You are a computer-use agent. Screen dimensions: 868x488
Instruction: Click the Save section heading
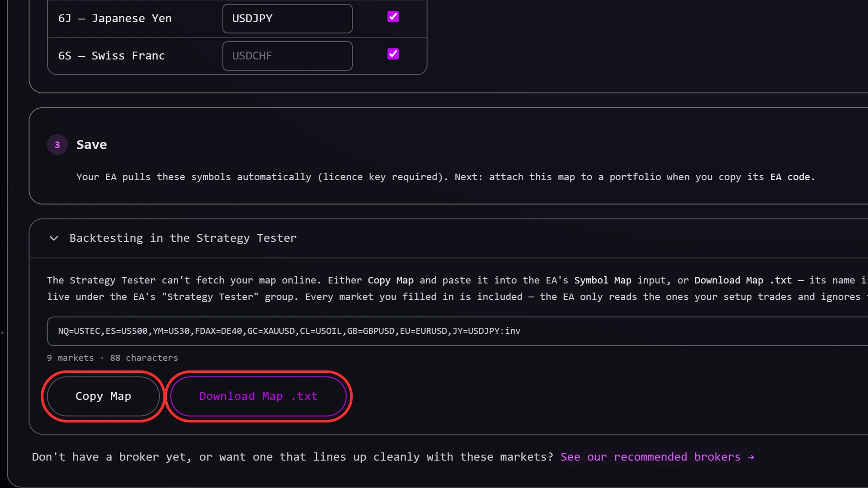pyautogui.click(x=91, y=145)
